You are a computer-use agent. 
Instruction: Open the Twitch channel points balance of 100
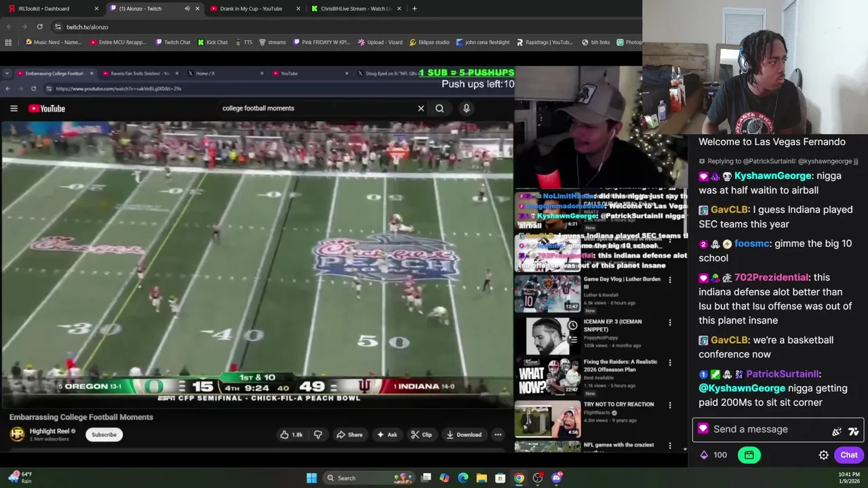coord(713,455)
